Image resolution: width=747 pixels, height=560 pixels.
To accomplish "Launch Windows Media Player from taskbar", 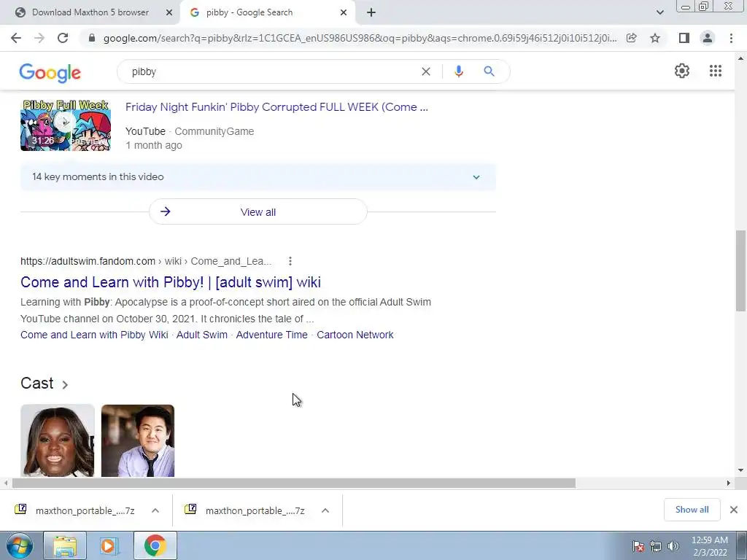I will (x=109, y=545).
